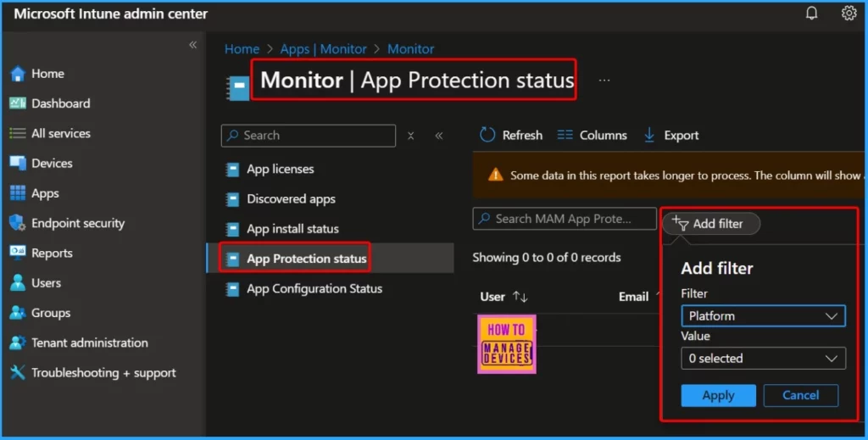Viewport: 868px width, 440px height.
Task: Click the Microsoft Intune admin center title
Action: [111, 14]
